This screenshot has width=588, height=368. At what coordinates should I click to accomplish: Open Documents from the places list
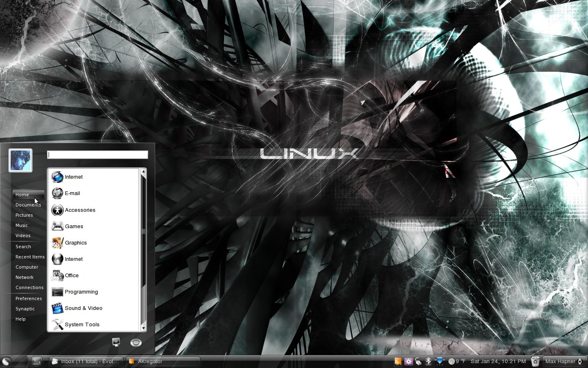point(28,205)
